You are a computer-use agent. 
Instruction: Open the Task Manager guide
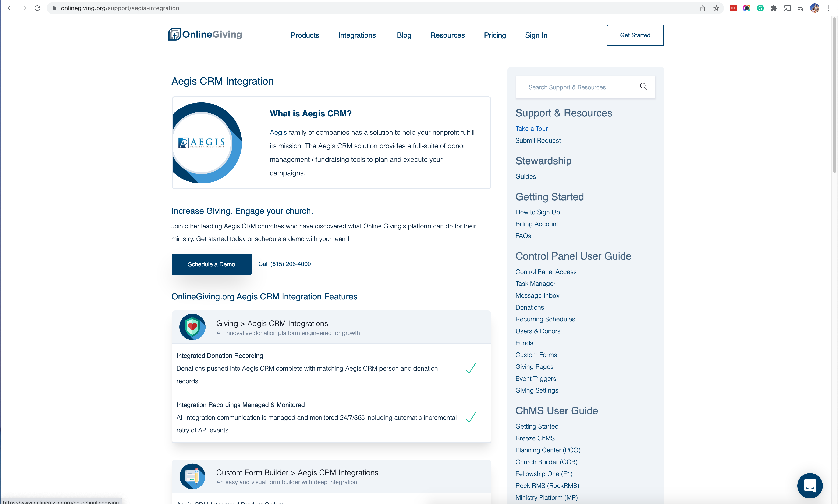click(535, 284)
